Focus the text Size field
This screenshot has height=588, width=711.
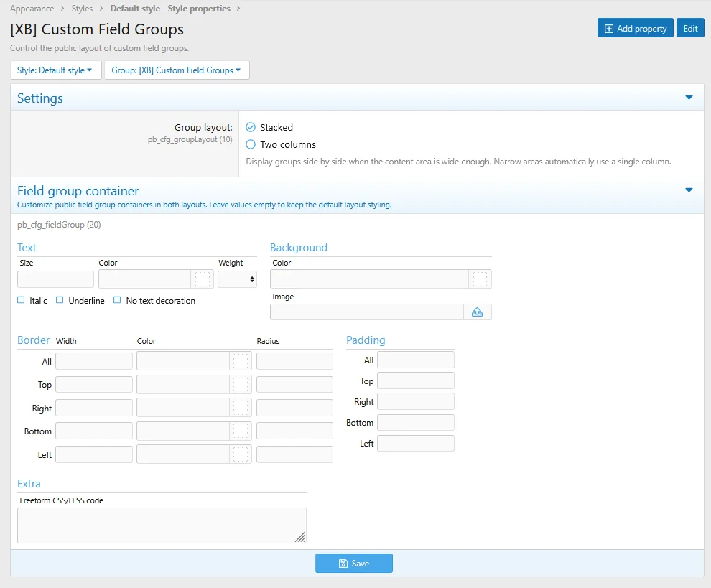coord(55,279)
